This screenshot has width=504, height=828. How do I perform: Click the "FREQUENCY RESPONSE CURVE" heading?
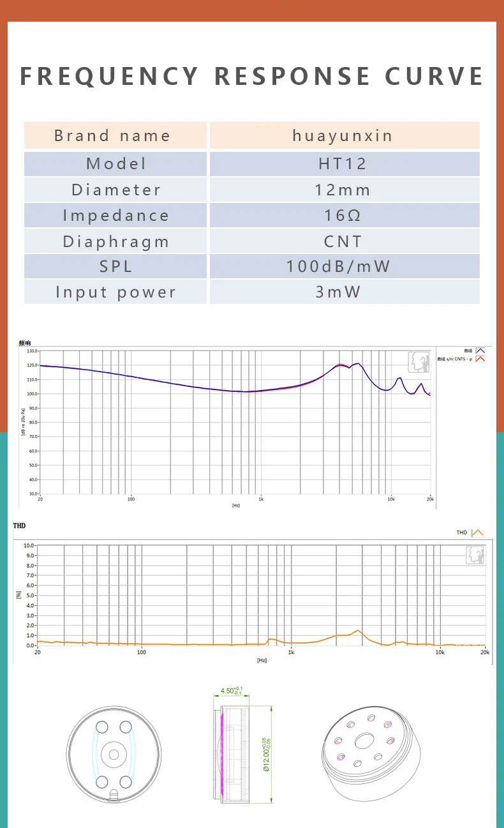252,76
